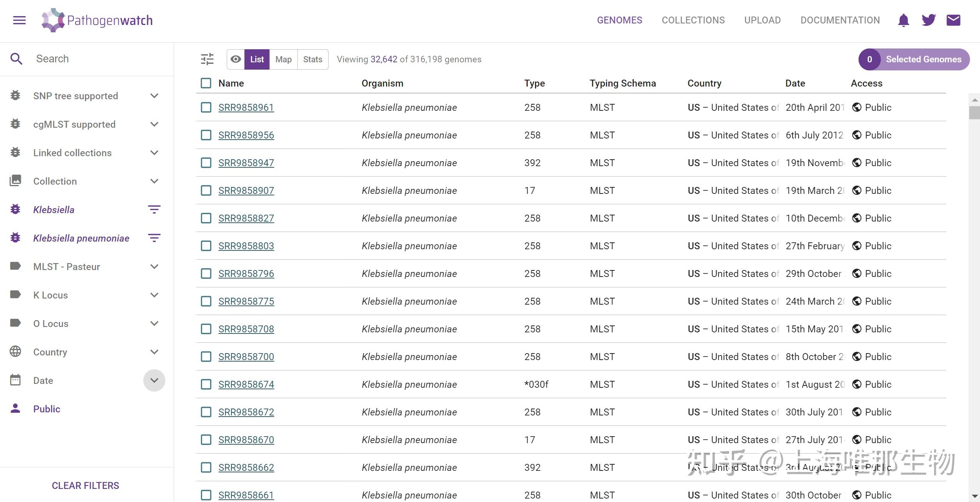The width and height of the screenshot is (980, 502).
Task: Open the COLLECTIONS menu item
Action: [693, 20]
